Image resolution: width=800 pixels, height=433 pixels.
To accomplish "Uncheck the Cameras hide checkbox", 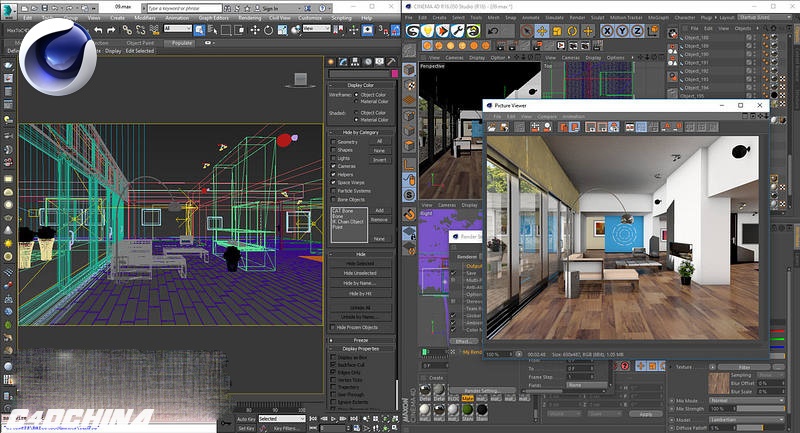I will click(333, 167).
